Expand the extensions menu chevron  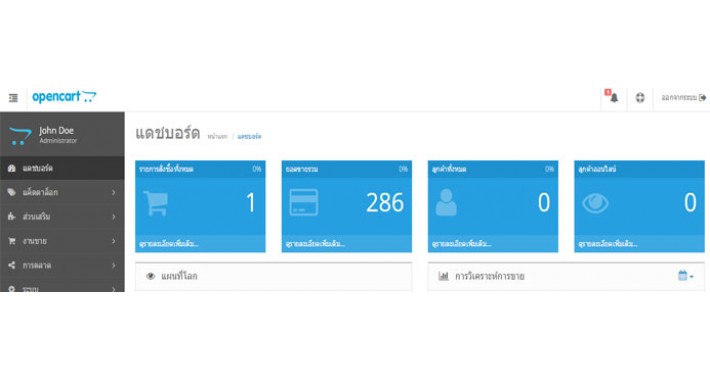click(114, 217)
